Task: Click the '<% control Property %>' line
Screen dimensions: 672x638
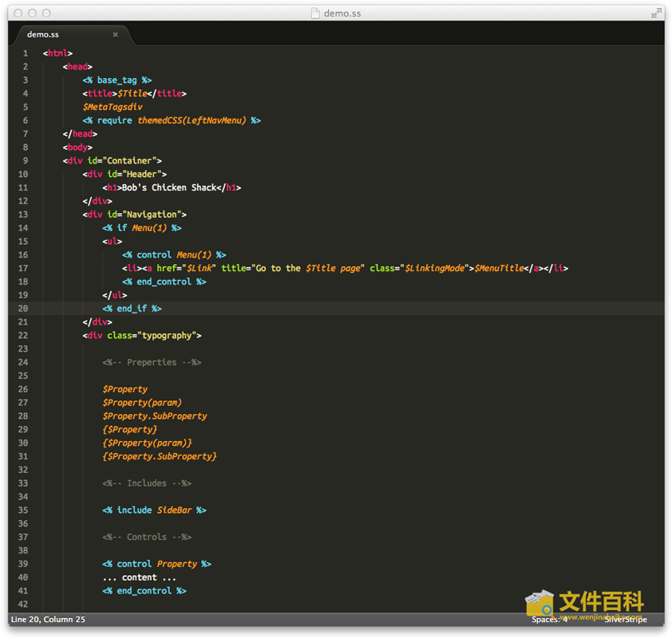Action: click(157, 564)
